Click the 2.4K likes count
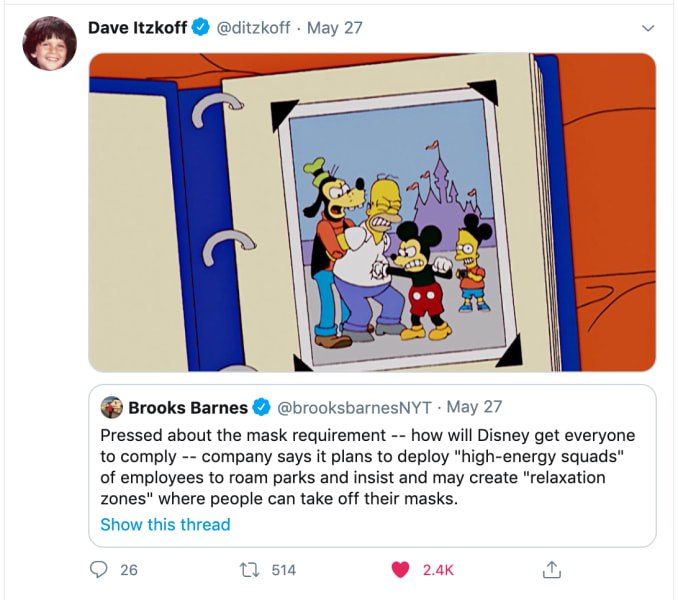 (x=438, y=570)
